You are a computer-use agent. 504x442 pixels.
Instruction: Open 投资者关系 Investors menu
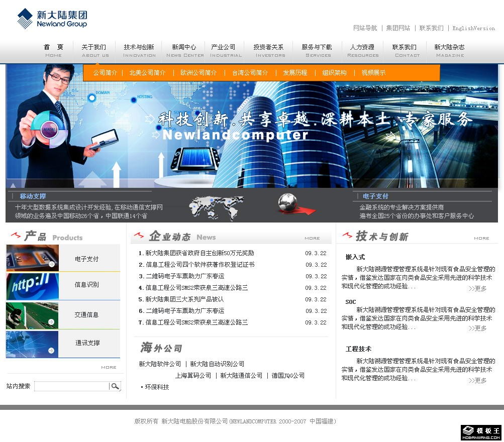[269, 51]
